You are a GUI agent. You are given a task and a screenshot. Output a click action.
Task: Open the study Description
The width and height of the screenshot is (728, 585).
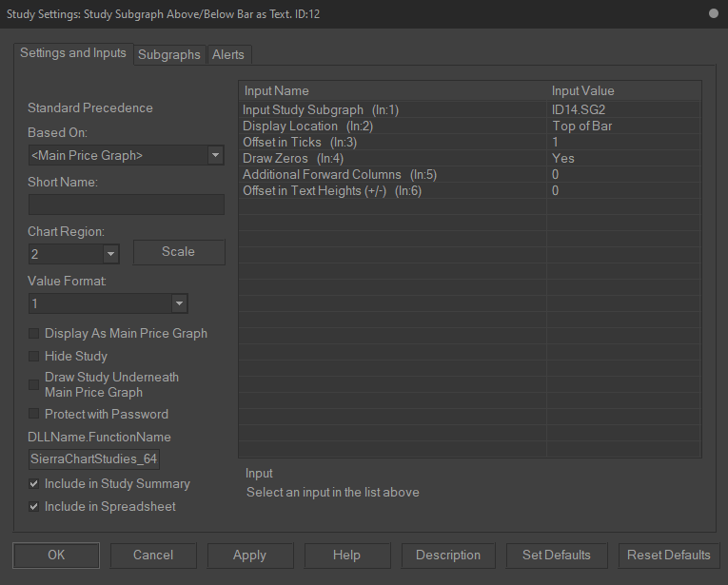point(448,556)
